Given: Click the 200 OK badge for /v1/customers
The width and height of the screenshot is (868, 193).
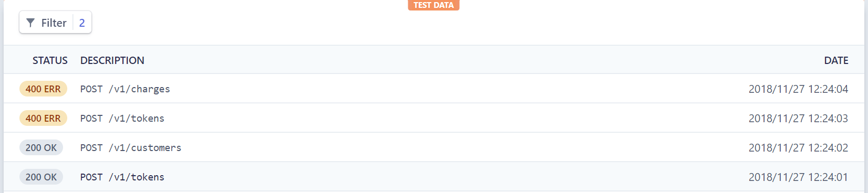Looking at the screenshot, I should [x=41, y=147].
